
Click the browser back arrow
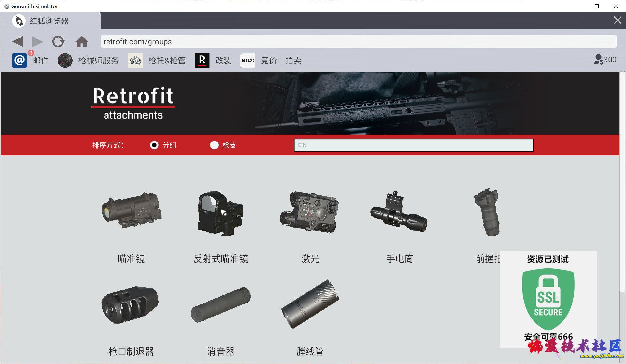coord(18,42)
